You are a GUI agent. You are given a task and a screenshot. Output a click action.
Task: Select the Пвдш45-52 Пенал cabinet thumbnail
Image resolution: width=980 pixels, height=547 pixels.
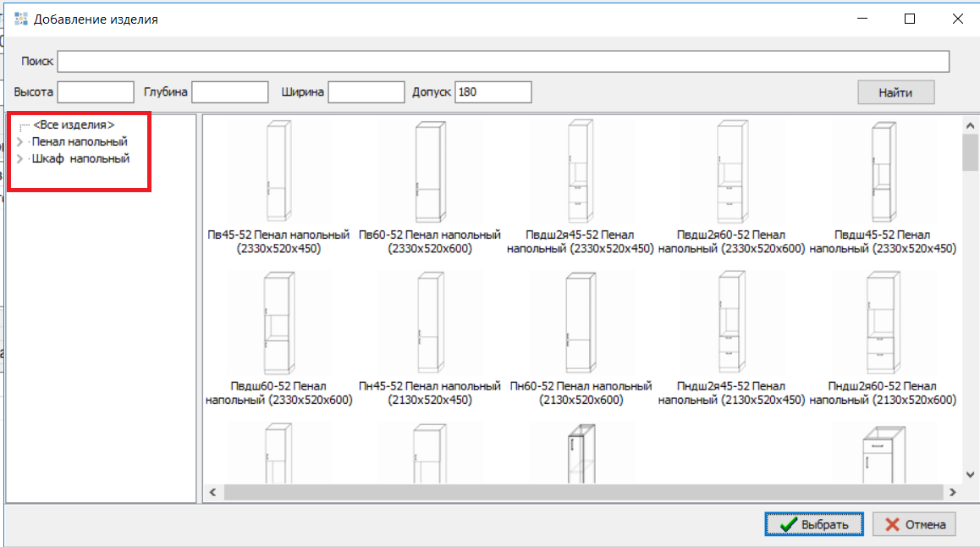883,171
